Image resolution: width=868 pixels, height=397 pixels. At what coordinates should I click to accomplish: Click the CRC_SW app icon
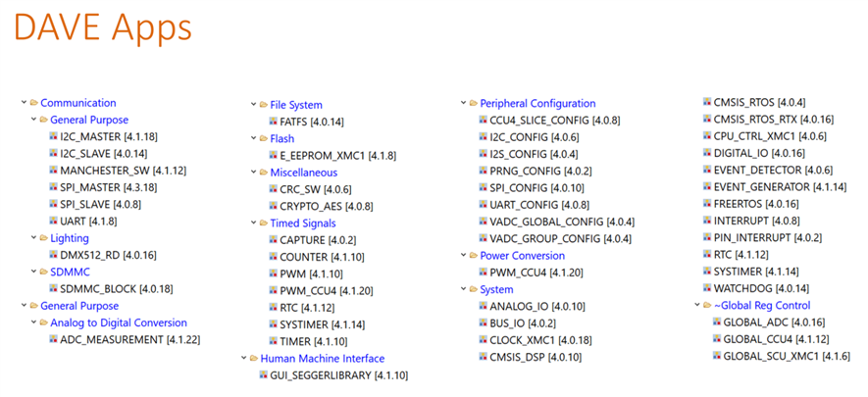(x=273, y=189)
